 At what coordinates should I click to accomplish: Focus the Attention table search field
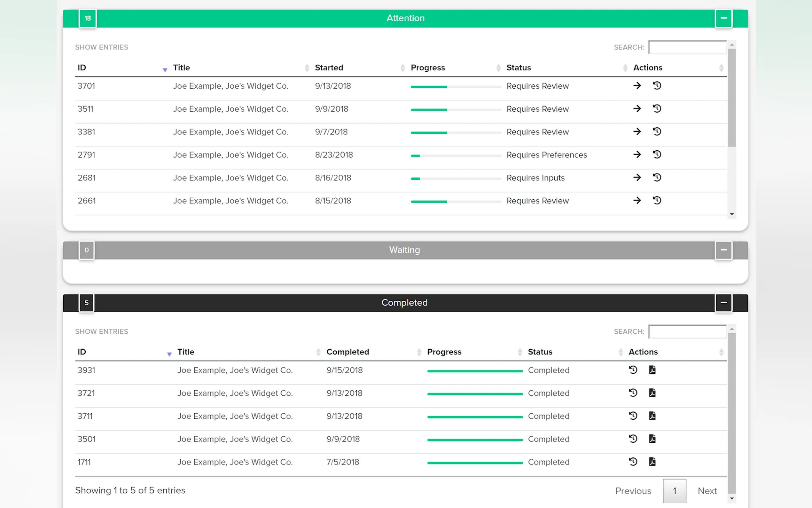687,47
